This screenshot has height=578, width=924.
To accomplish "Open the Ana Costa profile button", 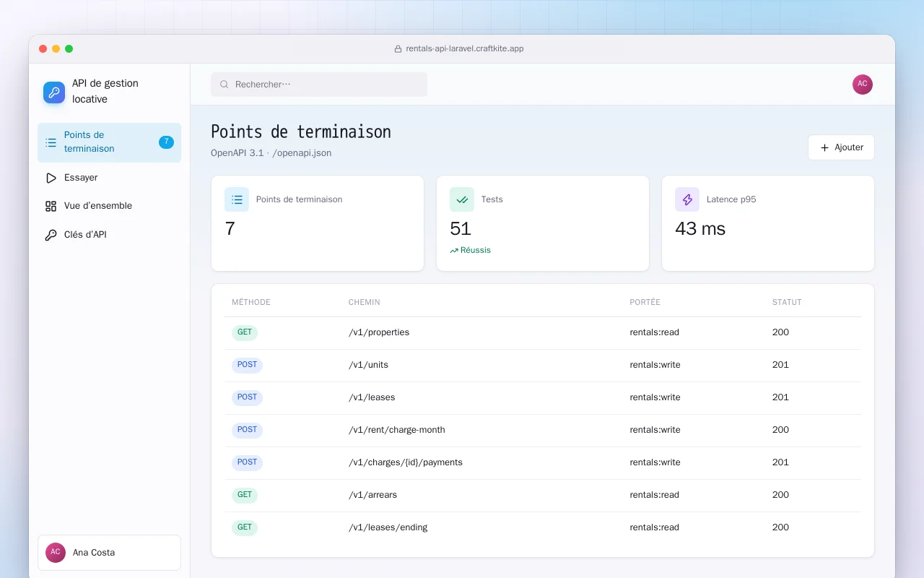I will pyautogui.click(x=109, y=553).
